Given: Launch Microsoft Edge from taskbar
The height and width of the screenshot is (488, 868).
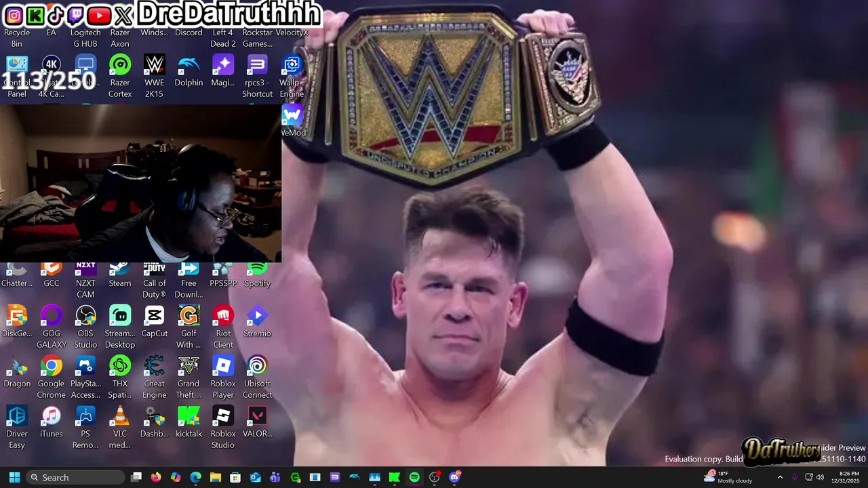Looking at the screenshot, I should pyautogui.click(x=195, y=477).
